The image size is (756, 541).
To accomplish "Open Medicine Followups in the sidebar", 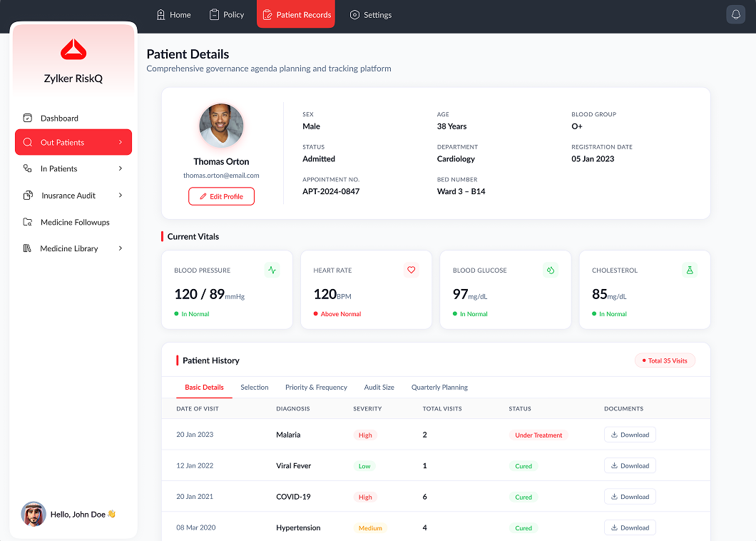I will (x=73, y=222).
